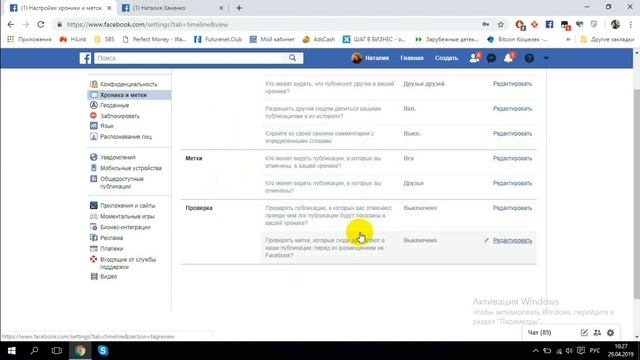Open Мой кабинет bookmark
Screen dimensions: 640x360
[x=272, y=39]
